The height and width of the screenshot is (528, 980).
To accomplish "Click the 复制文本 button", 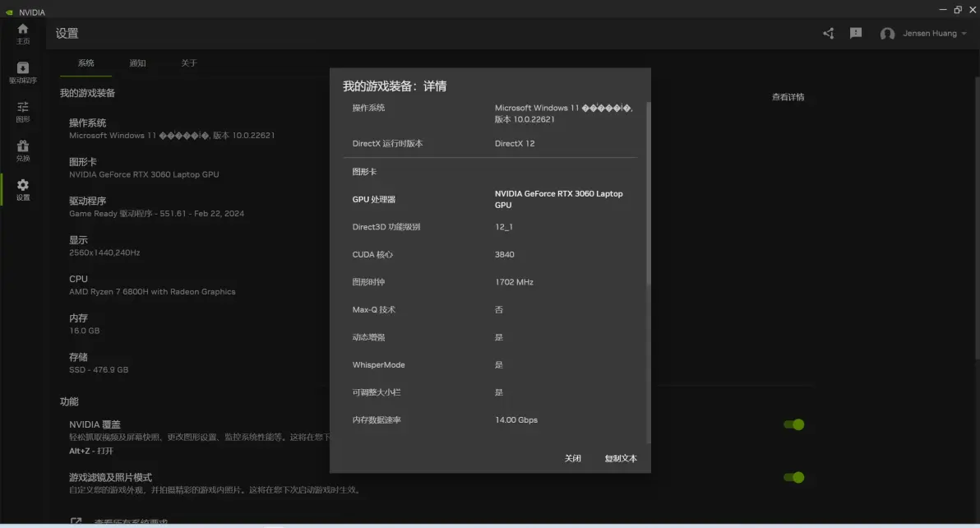I will coord(621,458).
